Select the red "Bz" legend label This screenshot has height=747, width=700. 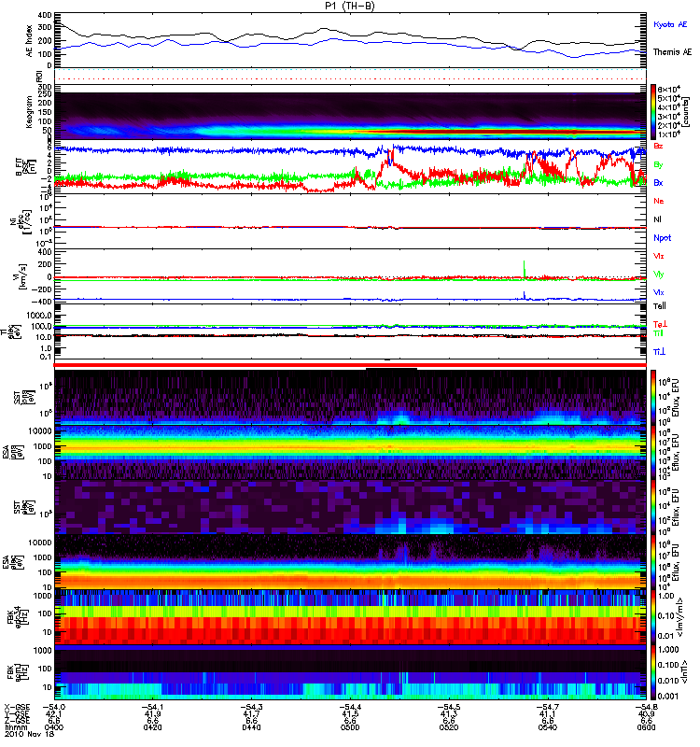click(x=658, y=146)
